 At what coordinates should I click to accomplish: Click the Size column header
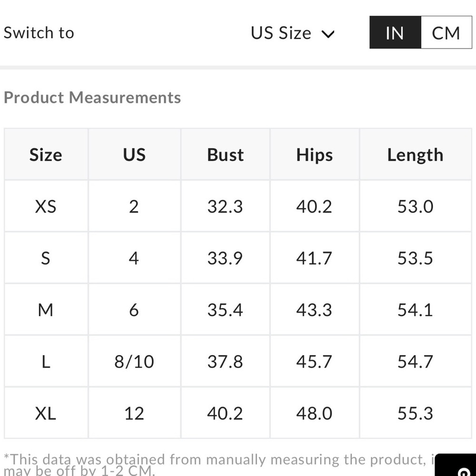tap(46, 155)
